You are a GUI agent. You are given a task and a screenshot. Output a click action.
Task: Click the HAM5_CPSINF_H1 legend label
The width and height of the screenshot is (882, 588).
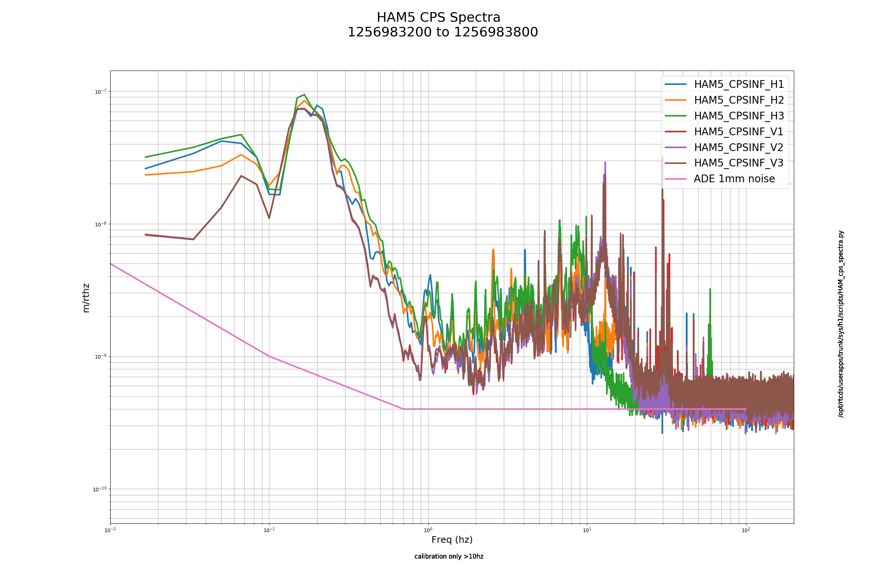739,85
